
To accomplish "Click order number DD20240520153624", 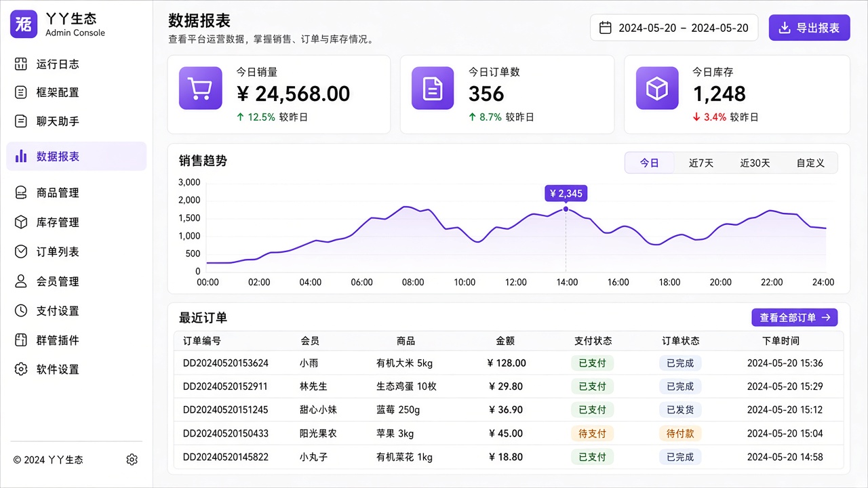I will [x=226, y=363].
